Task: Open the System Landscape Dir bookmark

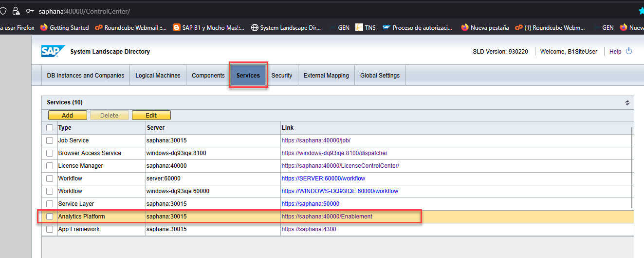Action: pyautogui.click(x=286, y=28)
